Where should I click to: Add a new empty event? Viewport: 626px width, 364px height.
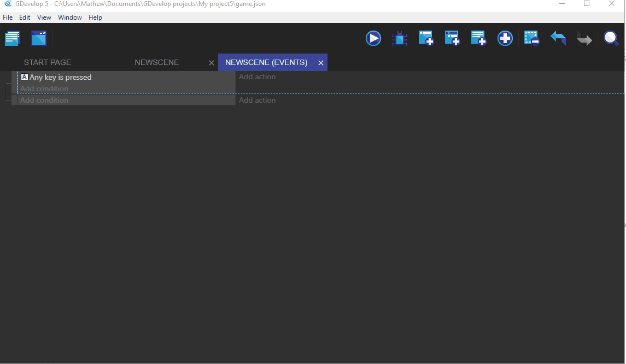pyautogui.click(x=426, y=38)
